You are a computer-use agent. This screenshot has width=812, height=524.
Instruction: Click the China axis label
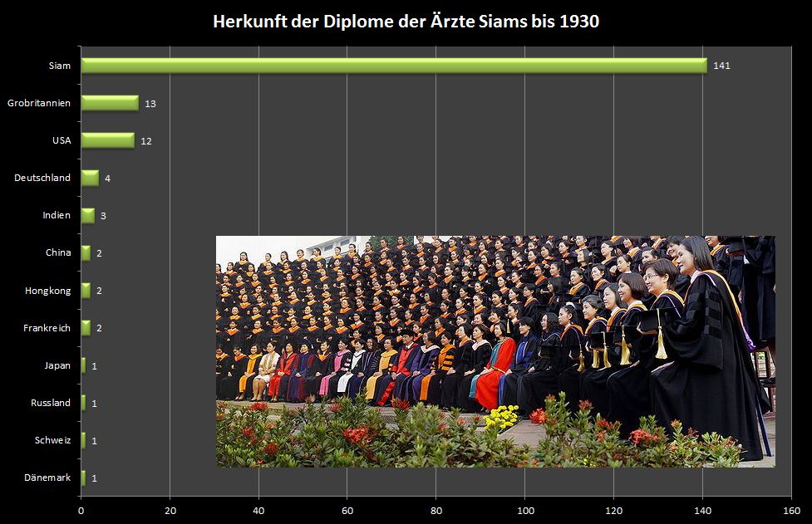coord(58,252)
